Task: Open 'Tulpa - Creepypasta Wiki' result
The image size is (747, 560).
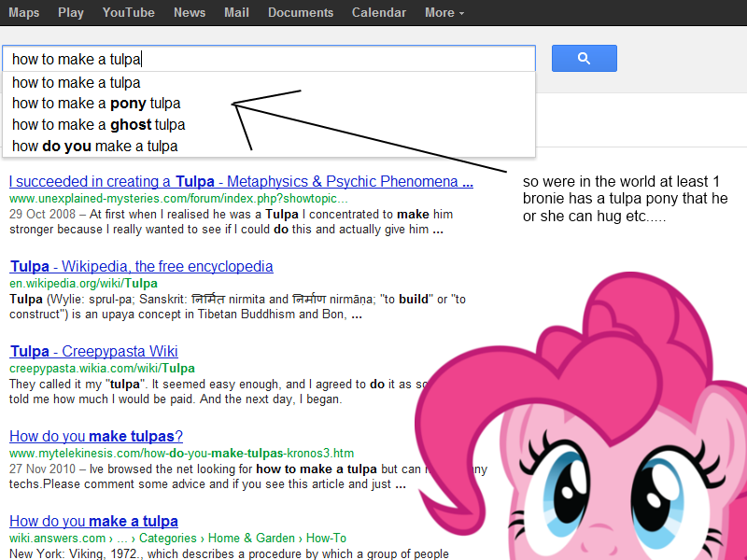Action: [94, 351]
